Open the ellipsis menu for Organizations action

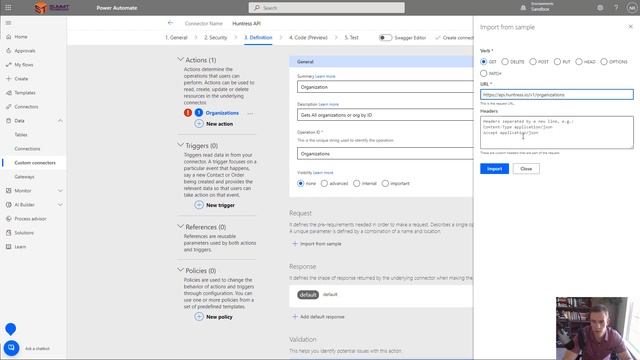coord(250,113)
